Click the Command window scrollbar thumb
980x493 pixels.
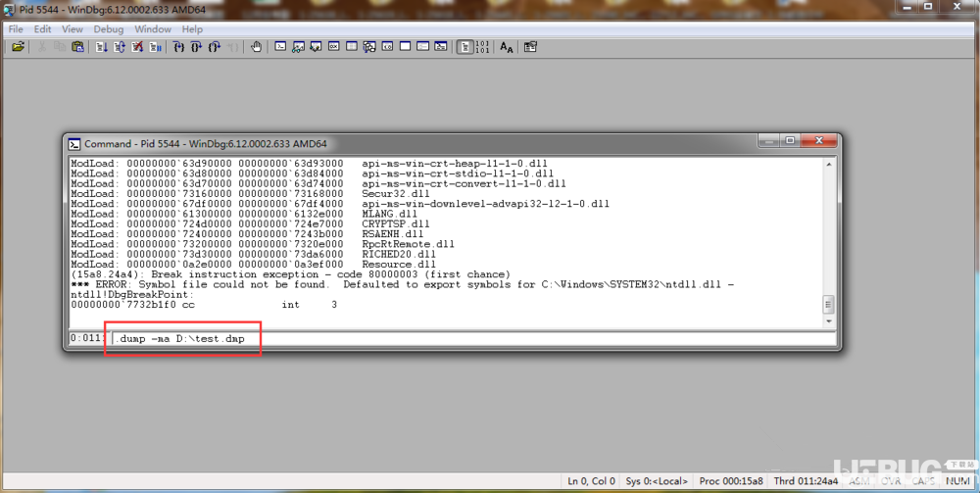coord(829,305)
